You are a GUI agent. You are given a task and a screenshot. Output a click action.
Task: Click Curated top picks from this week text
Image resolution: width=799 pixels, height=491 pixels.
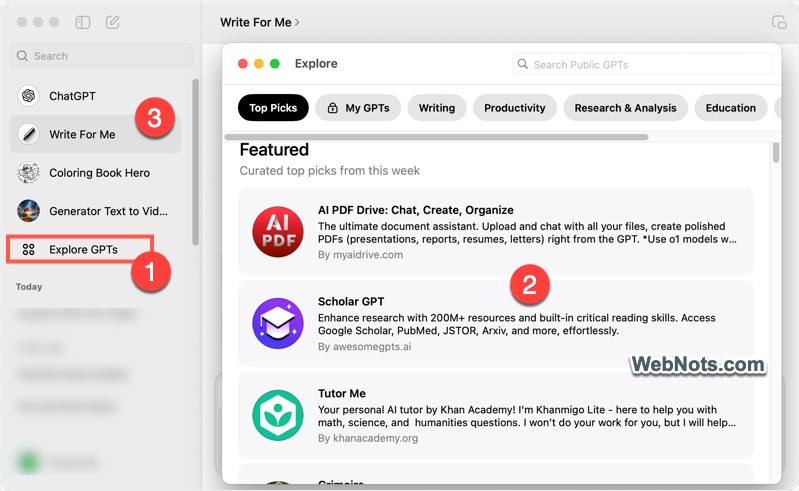(330, 171)
